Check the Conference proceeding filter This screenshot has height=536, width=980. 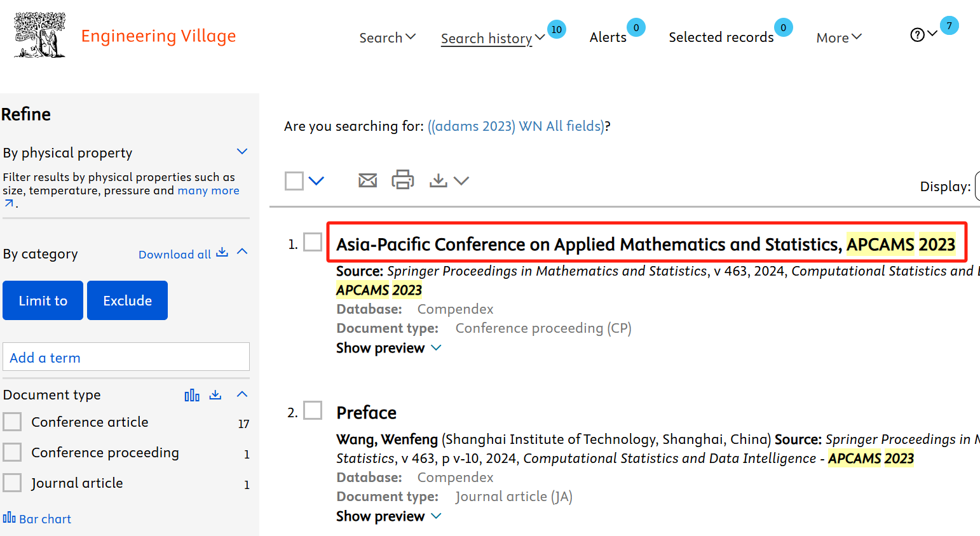[12, 452]
